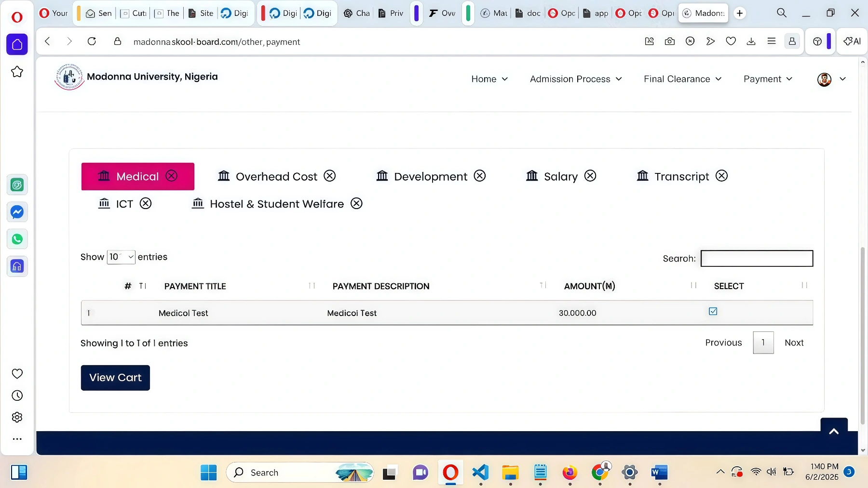Viewport: 868px width, 488px height.
Task: Click the scroll-to-top arrow button
Action: point(834,431)
